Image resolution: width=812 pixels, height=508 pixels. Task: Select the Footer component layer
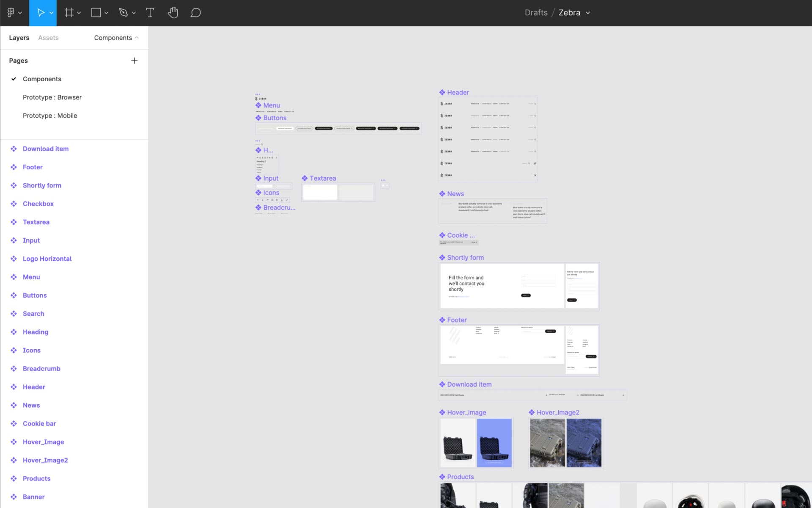click(x=33, y=167)
